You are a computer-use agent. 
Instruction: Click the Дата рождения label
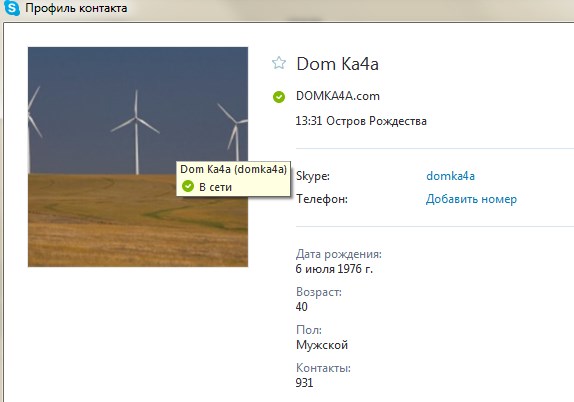coord(339,254)
